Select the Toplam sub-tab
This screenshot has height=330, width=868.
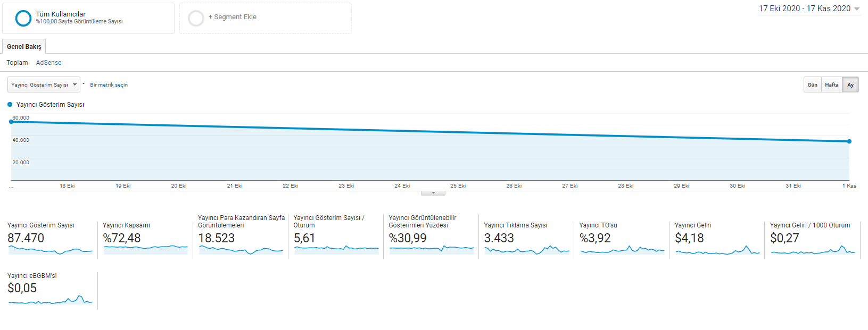click(x=17, y=63)
